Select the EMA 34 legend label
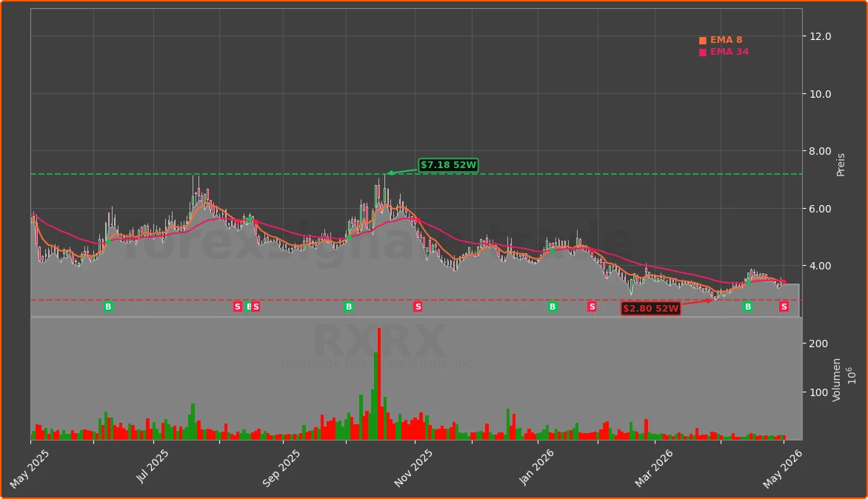This screenshot has width=868, height=499. point(729,52)
